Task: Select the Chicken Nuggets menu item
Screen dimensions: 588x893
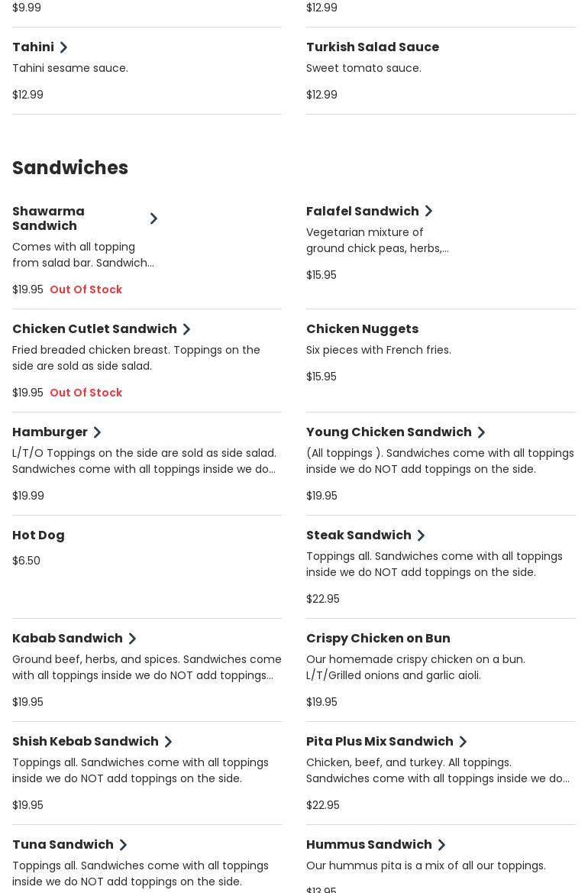Action: click(x=362, y=328)
